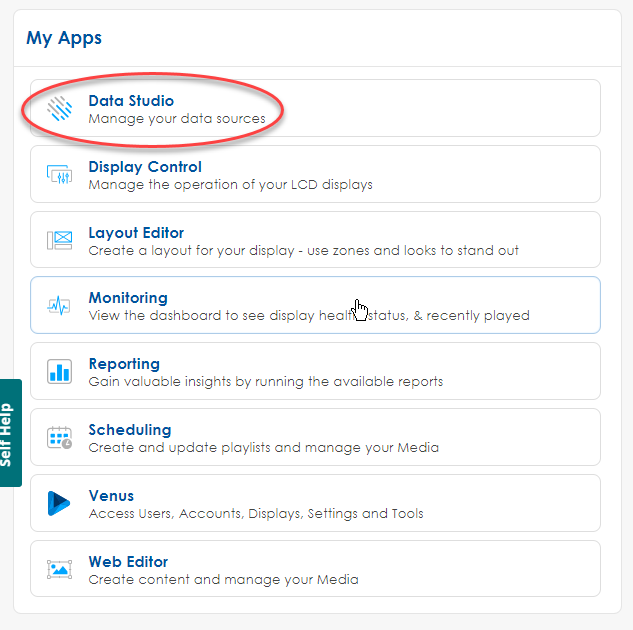Click the Scheduling calendar icon
The width and height of the screenshot is (633, 630).
pyautogui.click(x=60, y=438)
